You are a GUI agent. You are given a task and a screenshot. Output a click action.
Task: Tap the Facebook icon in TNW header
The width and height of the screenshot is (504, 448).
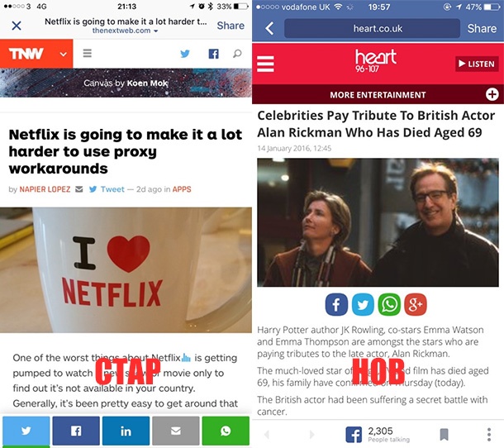coord(213,54)
